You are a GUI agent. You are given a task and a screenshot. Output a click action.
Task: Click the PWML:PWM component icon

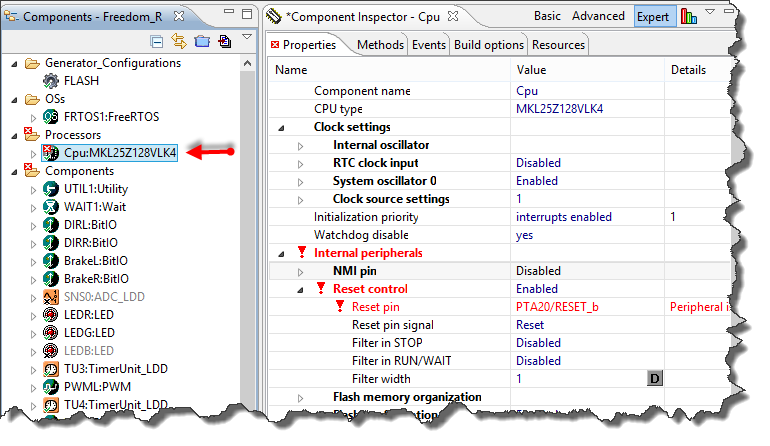[51, 386]
